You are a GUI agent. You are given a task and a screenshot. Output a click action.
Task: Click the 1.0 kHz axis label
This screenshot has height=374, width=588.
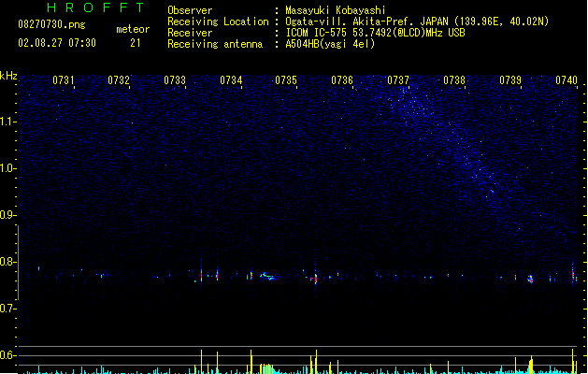tap(7, 168)
